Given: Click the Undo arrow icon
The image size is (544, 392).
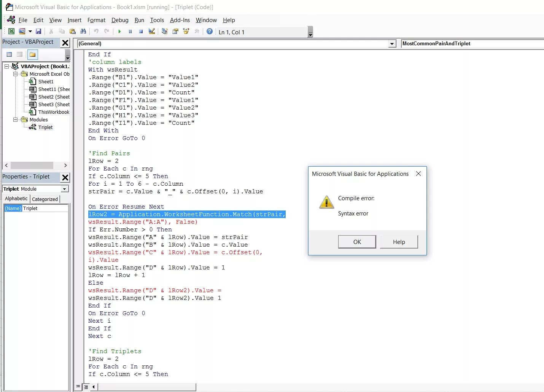Looking at the screenshot, I should 96,32.
